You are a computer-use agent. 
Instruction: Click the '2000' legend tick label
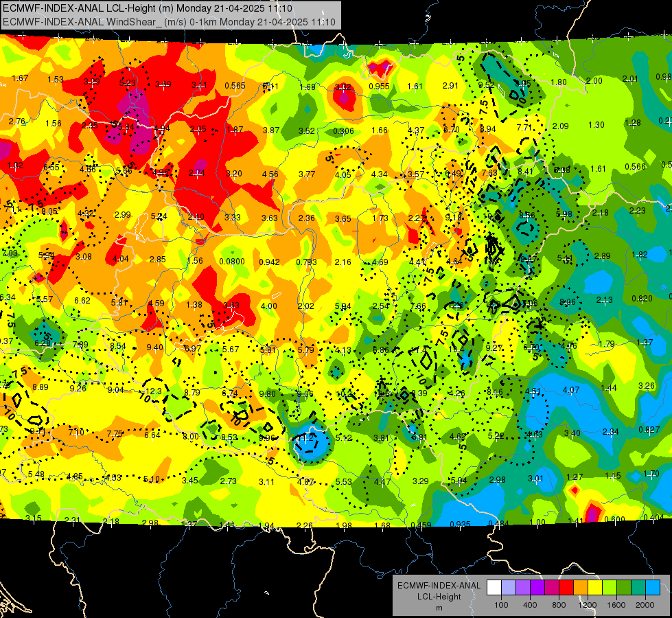click(645, 605)
